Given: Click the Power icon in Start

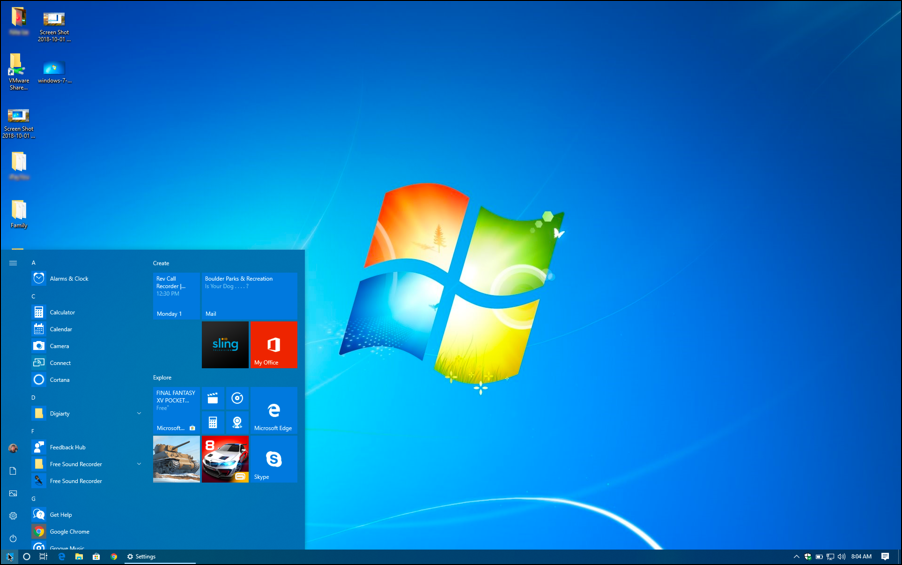Looking at the screenshot, I should click(13, 539).
